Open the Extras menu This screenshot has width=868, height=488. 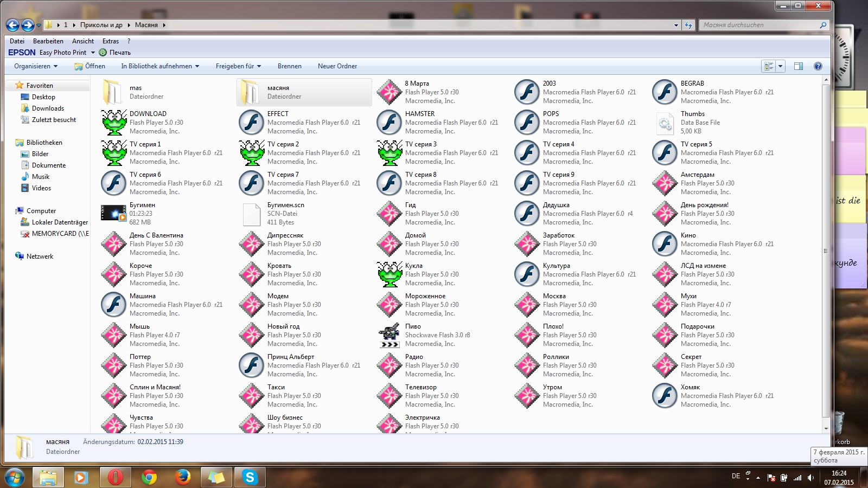point(111,41)
